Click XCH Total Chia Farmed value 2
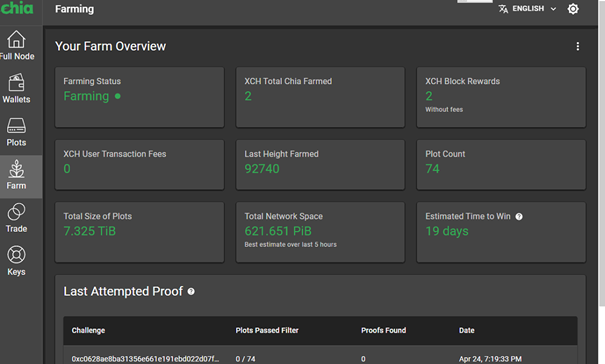The image size is (605, 364). 248,96
